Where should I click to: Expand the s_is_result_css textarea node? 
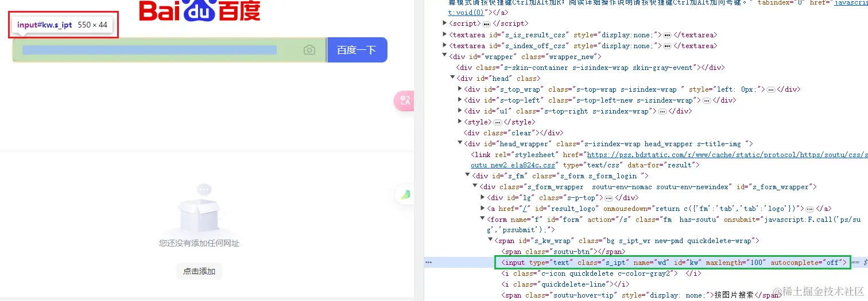(445, 34)
